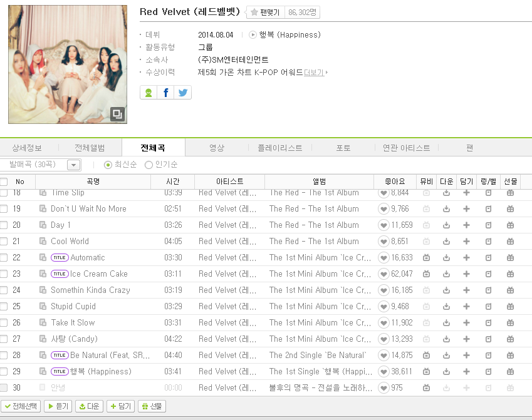The height and width of the screenshot is (420, 532).
Task: Switch to 플레이리스트 tab
Action: (280, 148)
